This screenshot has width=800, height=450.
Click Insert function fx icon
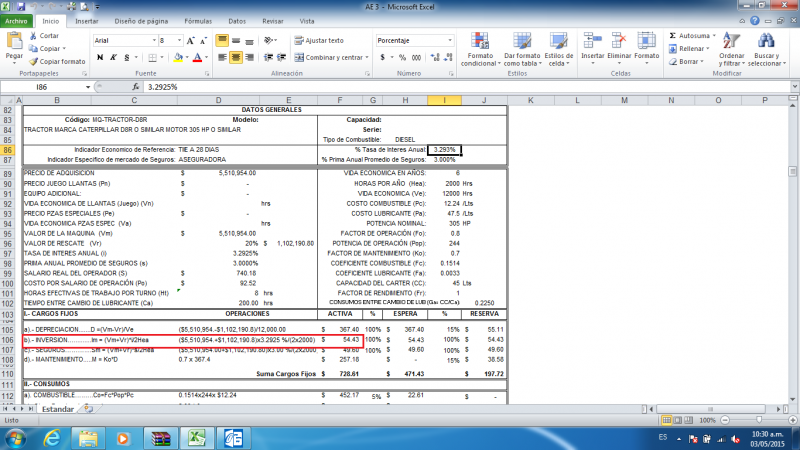[137, 88]
